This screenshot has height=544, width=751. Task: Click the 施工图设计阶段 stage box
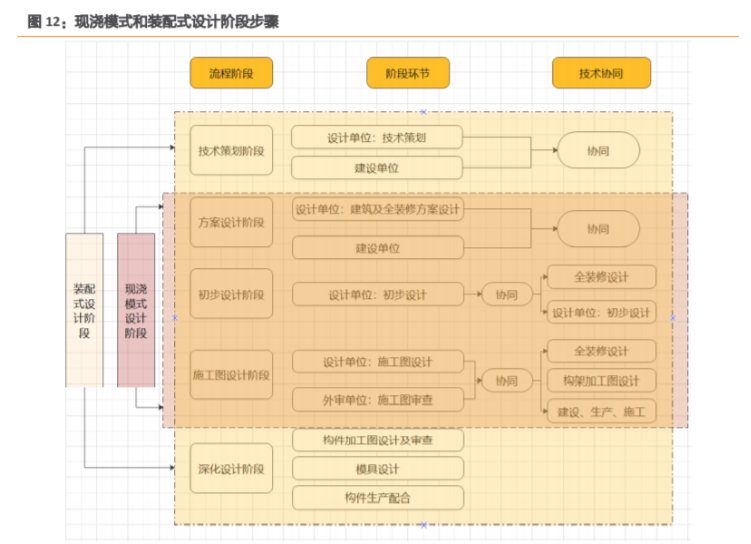click(x=231, y=375)
